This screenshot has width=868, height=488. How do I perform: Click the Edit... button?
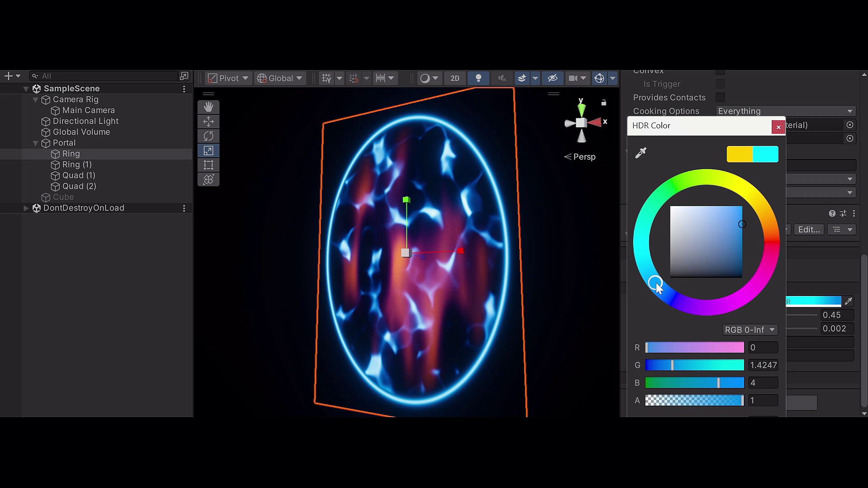coord(809,230)
